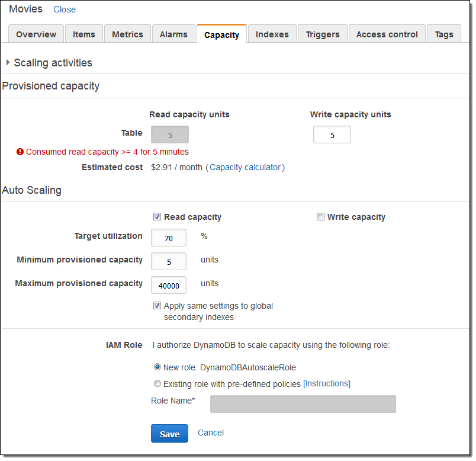Go to the Metrics tab
Viewport: 476px width, 461px height.
pyautogui.click(x=128, y=34)
